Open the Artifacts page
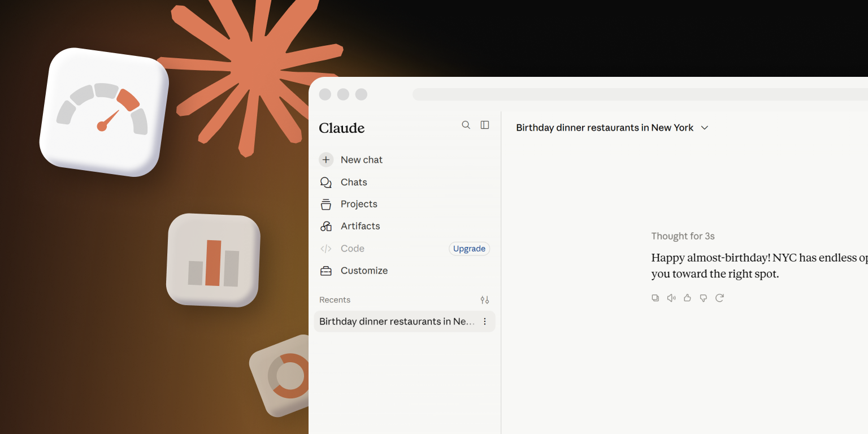The image size is (868, 434). [360, 226]
